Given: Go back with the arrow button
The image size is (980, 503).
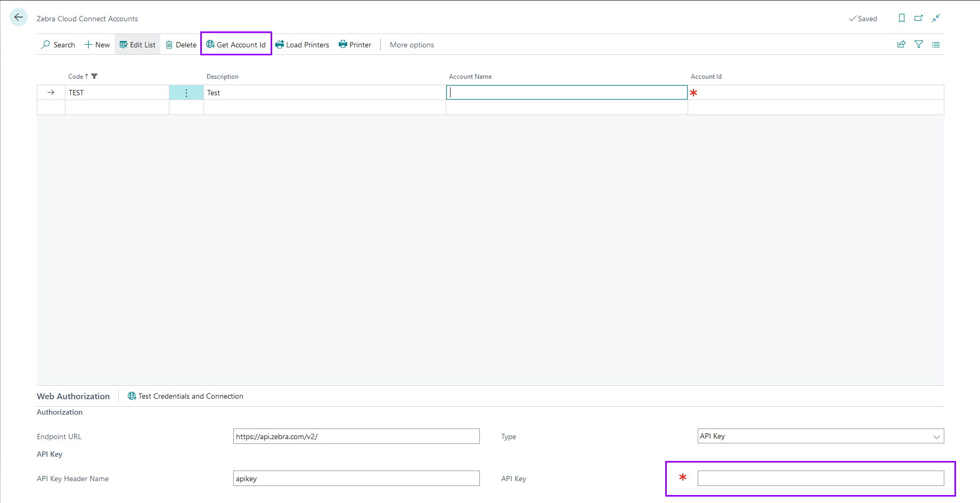Looking at the screenshot, I should (x=19, y=18).
